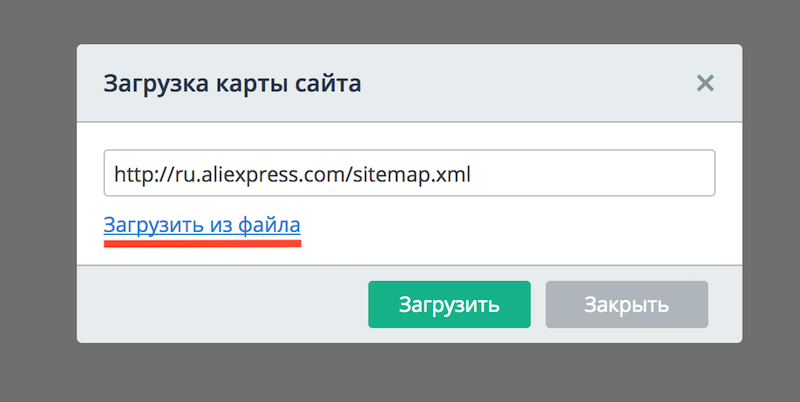Click the sitemap URL input field

(x=409, y=174)
